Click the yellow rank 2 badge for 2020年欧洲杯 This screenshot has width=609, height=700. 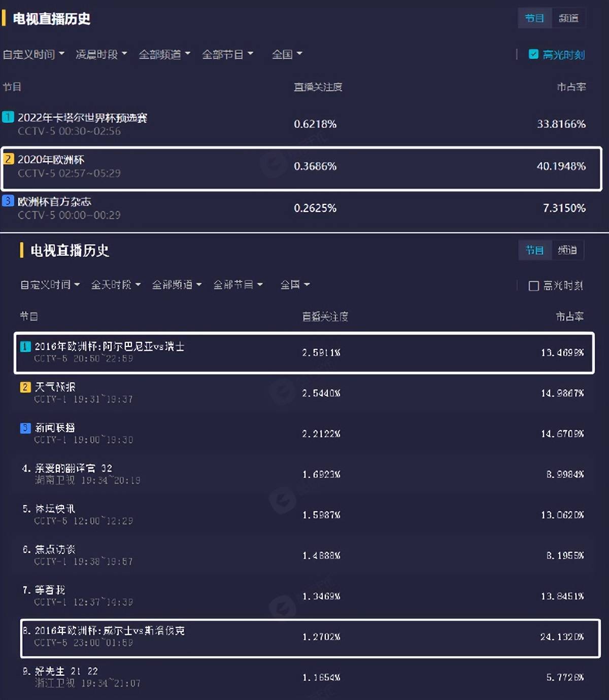point(8,159)
